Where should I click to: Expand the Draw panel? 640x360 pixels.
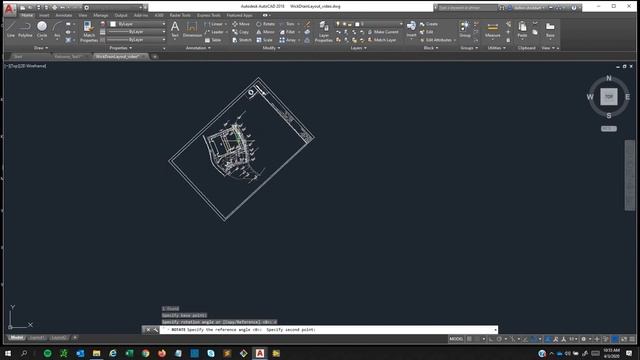pos(41,48)
